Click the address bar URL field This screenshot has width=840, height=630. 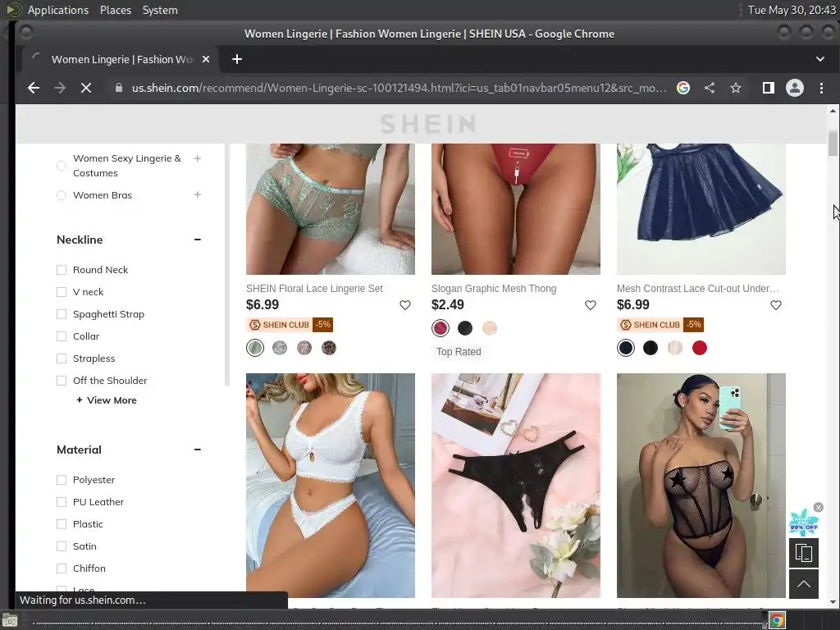[399, 88]
